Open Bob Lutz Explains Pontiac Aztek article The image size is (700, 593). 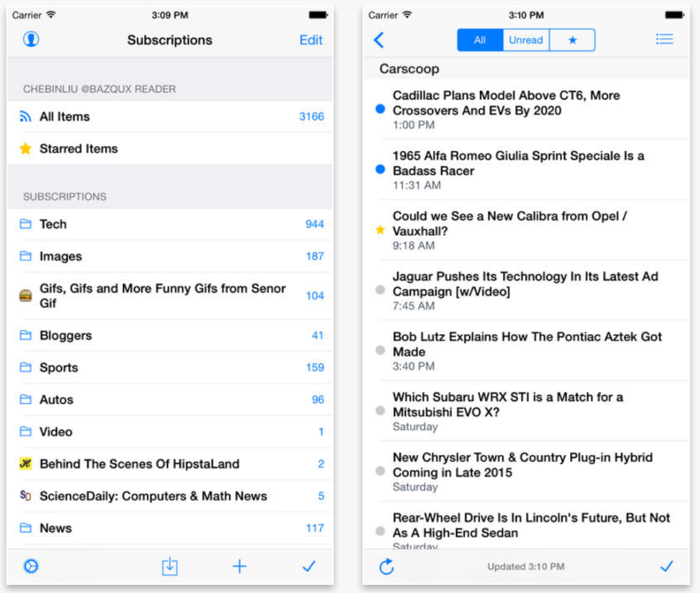coord(526,350)
